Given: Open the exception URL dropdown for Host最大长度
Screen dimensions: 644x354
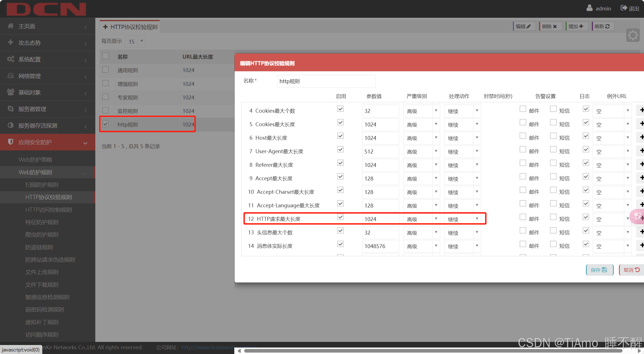Looking at the screenshot, I should click(x=612, y=138).
